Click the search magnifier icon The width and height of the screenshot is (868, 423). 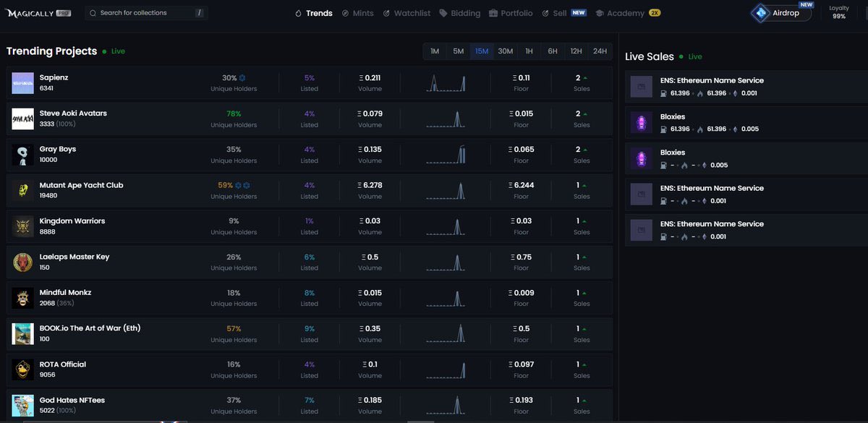click(93, 12)
